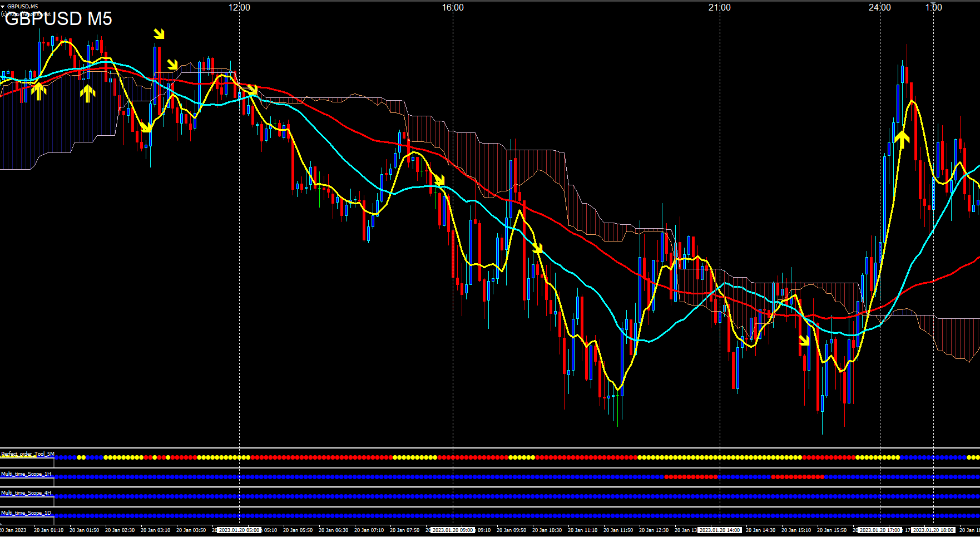Click the 2023.01.20 18:00 date marker
This screenshot has width=980, height=537.
point(933,530)
